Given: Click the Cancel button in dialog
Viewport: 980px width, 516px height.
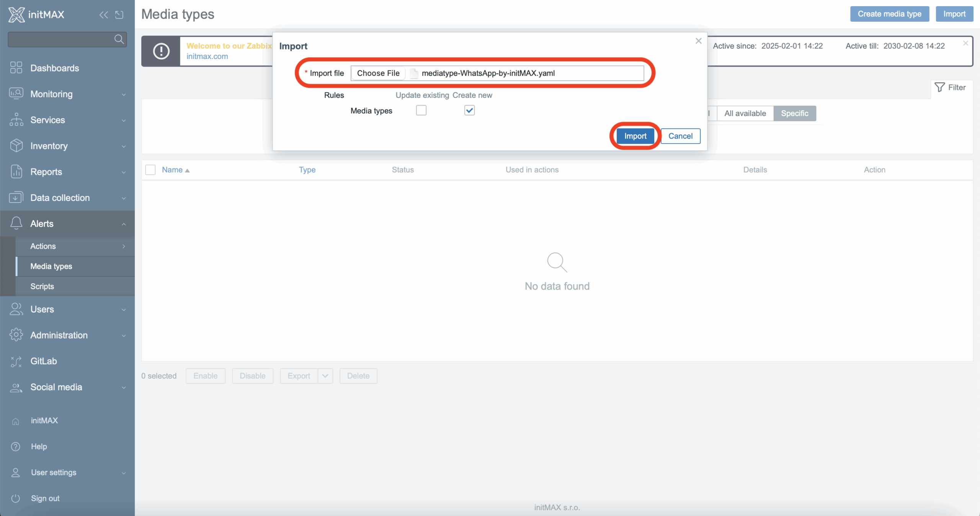Looking at the screenshot, I should [680, 136].
